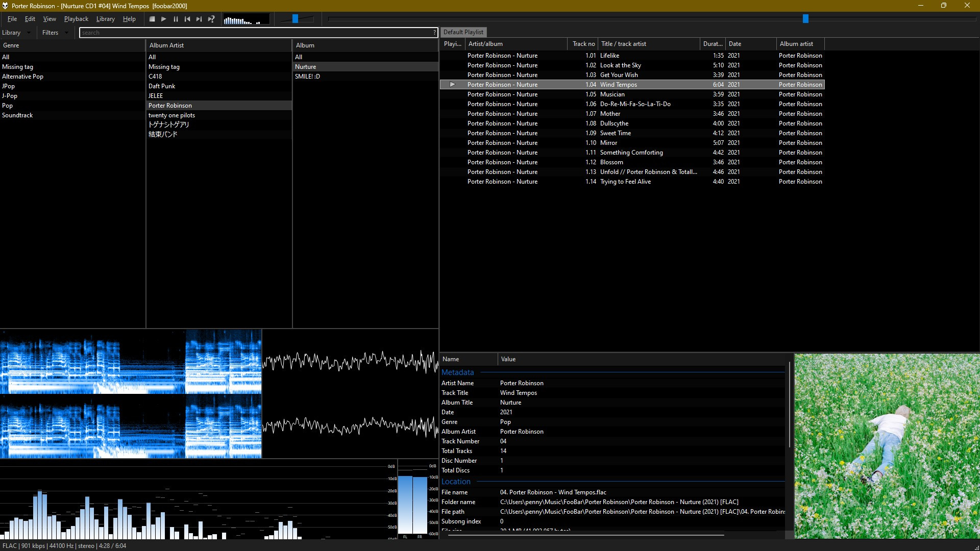The height and width of the screenshot is (551, 980).
Task: Select JELEE in Album Artist list
Action: click(219, 96)
